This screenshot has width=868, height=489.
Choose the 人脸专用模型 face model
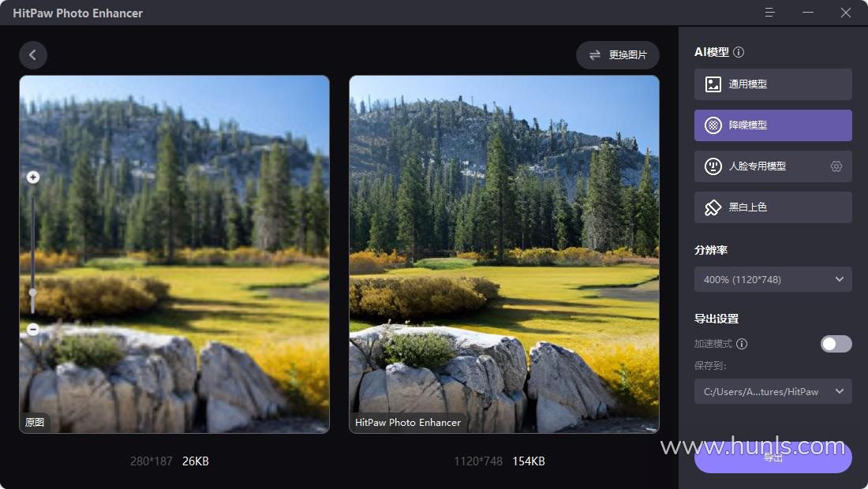click(773, 166)
